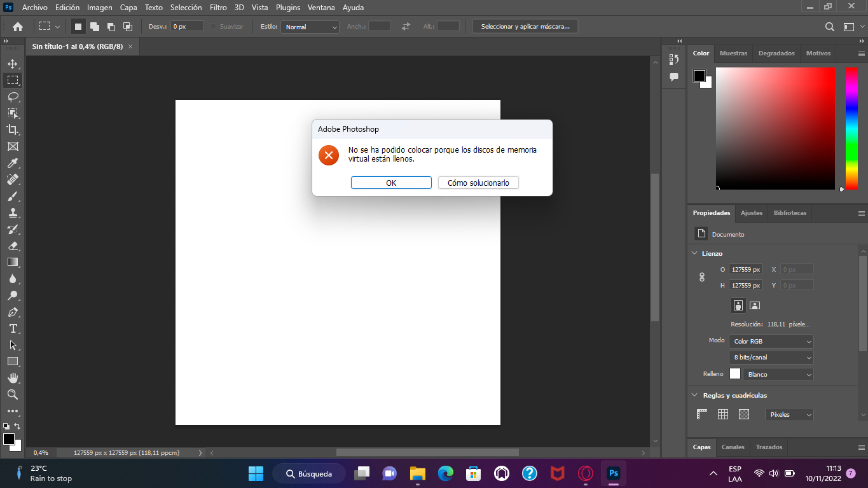This screenshot has height=488, width=868.
Task: Click the Cómo solucionarlo button
Action: point(478,183)
